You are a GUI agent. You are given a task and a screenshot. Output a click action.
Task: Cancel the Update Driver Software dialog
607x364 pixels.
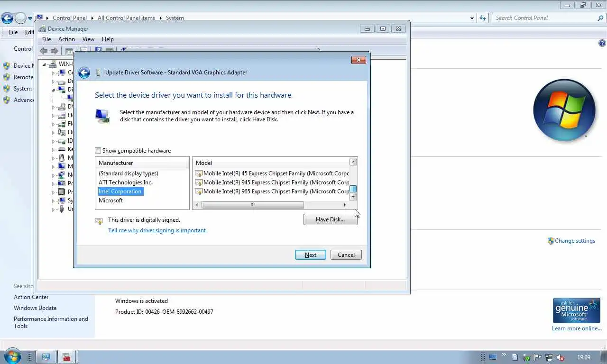coord(346,255)
